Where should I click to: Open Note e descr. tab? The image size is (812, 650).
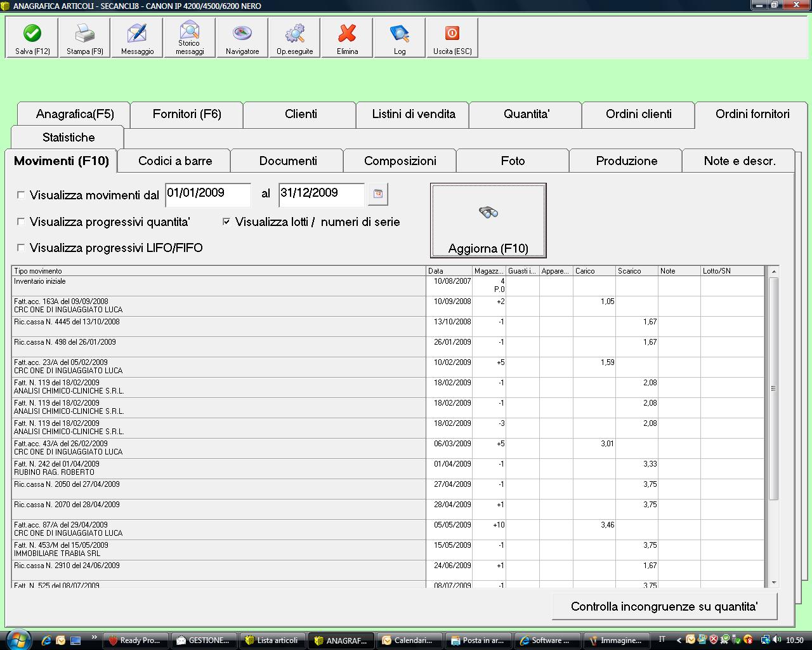point(739,161)
